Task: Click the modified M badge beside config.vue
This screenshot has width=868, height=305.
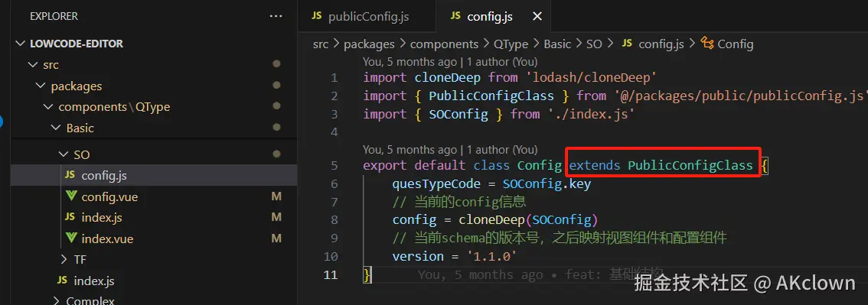Action: pos(276,196)
